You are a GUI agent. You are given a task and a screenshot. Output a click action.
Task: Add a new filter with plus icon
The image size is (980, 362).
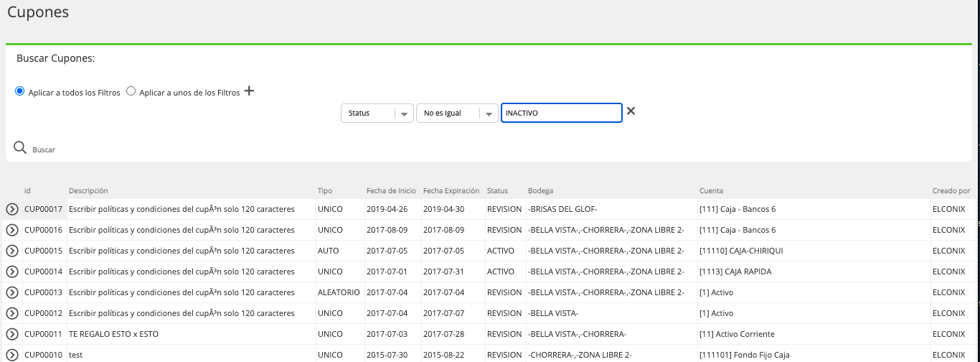point(250,91)
